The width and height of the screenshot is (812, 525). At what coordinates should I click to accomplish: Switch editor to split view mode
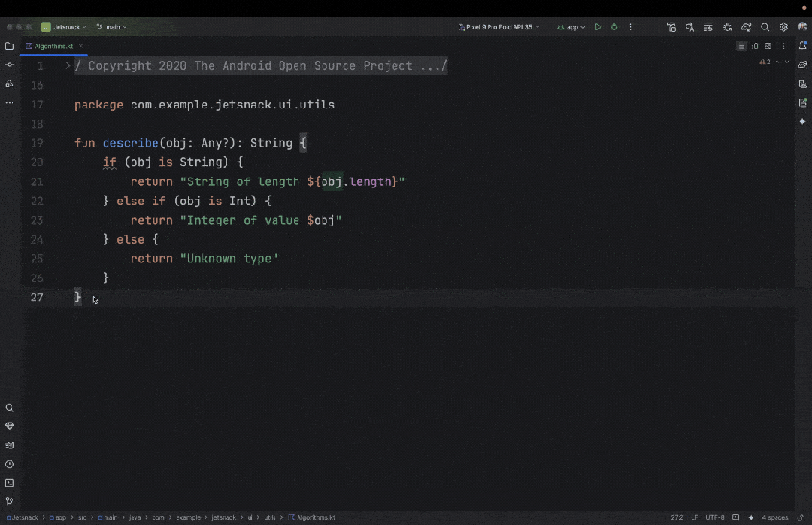755,46
